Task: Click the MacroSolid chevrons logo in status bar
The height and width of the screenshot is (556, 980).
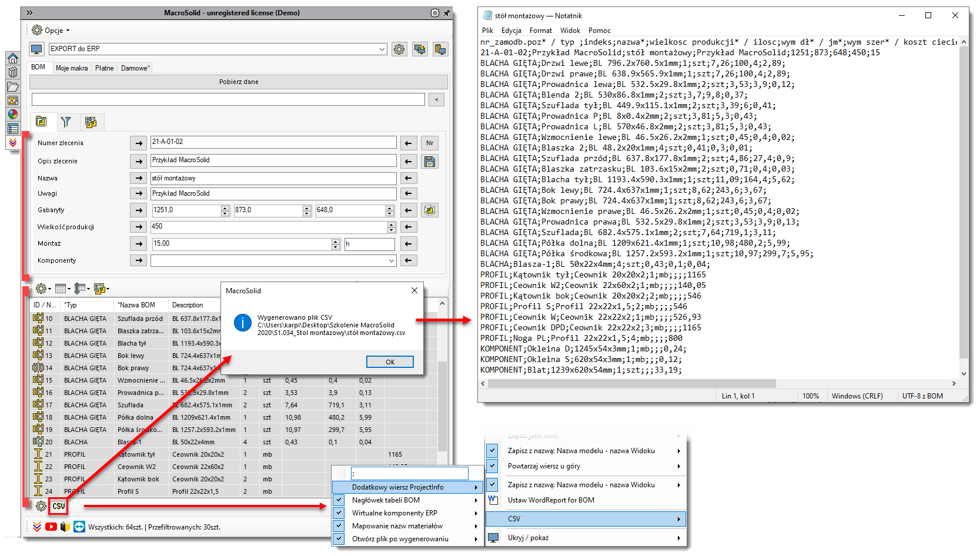Action: 36,527
